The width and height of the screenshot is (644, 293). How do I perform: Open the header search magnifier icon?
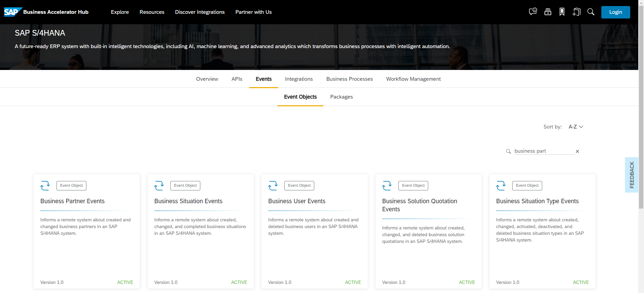click(591, 12)
